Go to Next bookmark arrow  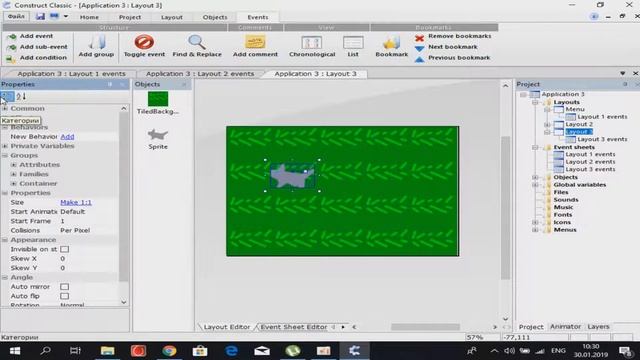pyautogui.click(x=419, y=49)
